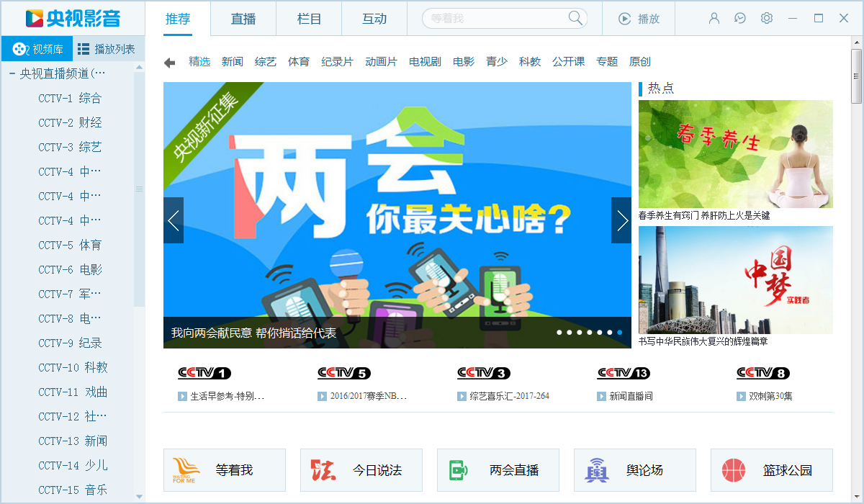The width and height of the screenshot is (864, 504).
Task: Go to next banner slide arrow
Action: tap(621, 220)
